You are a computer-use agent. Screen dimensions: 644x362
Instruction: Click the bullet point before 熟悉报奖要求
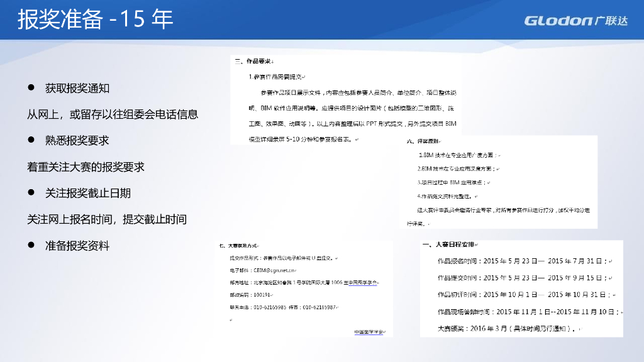pyautogui.click(x=30, y=140)
